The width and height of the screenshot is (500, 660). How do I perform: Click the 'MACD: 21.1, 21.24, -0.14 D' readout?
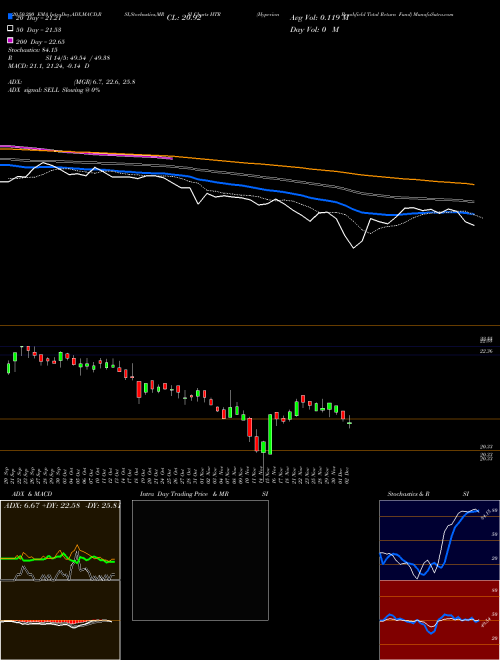click(x=48, y=66)
